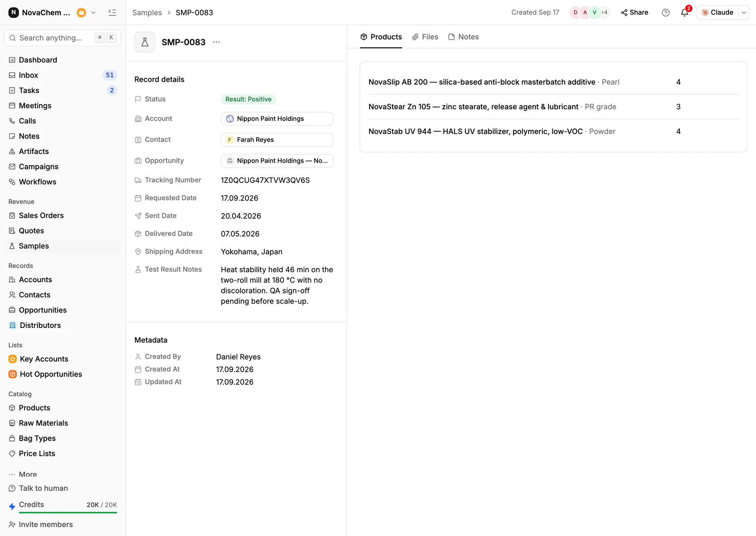
Task: Click the collaborator avatars group
Action: click(x=589, y=13)
